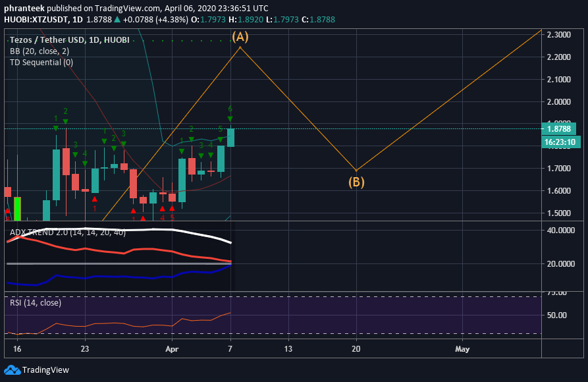Click the May label on the date axis
The width and height of the screenshot is (588, 382).
pyautogui.click(x=462, y=349)
